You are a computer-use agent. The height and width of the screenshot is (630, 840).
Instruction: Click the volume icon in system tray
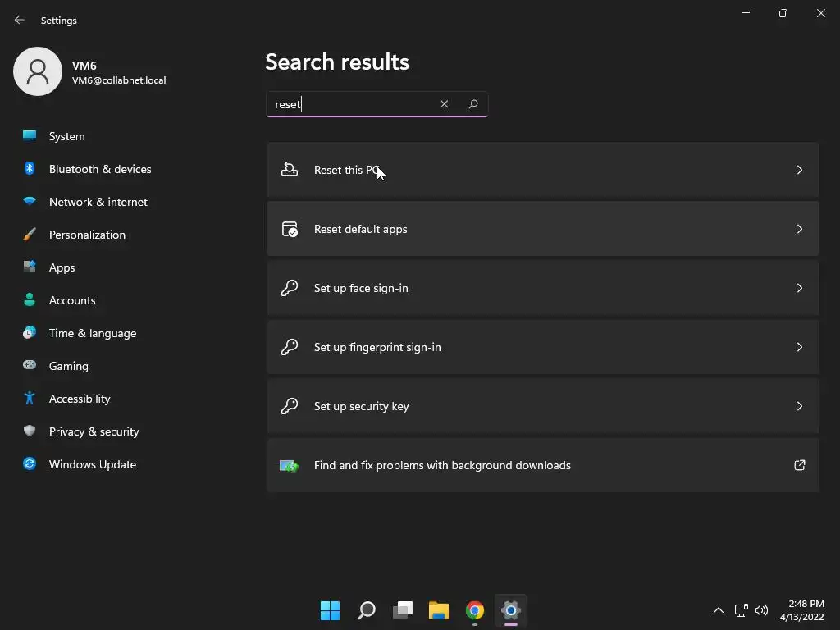coord(761,610)
